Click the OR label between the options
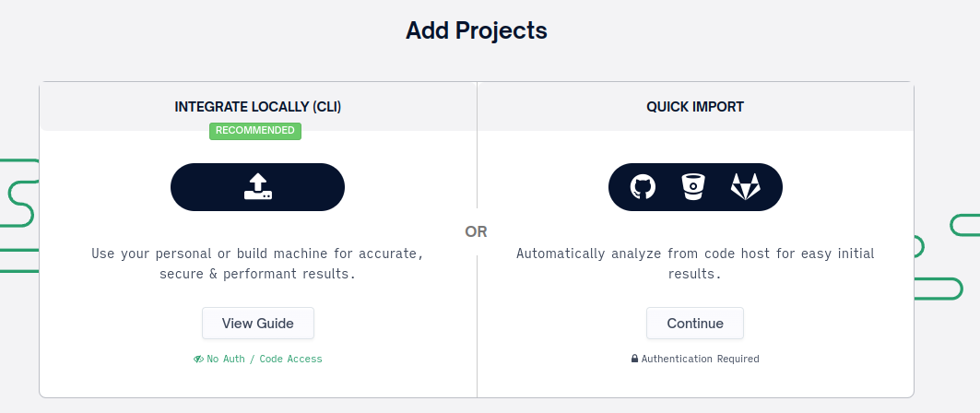 coord(476,231)
